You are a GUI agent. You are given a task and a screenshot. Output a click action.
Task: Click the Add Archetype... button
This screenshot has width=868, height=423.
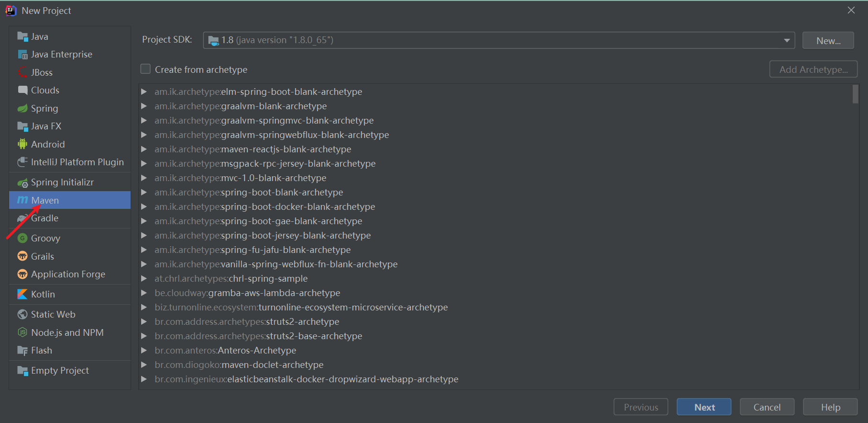tap(813, 69)
